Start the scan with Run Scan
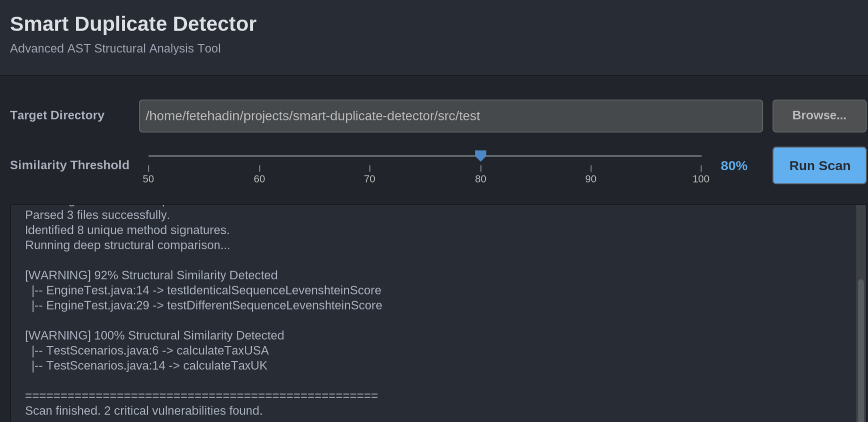868x422 pixels. 819,166
